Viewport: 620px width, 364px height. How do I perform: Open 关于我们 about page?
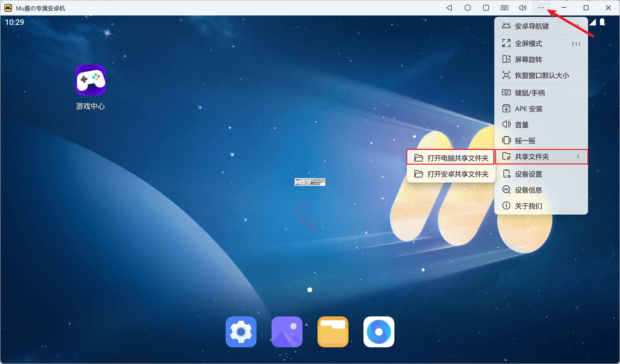coord(541,206)
